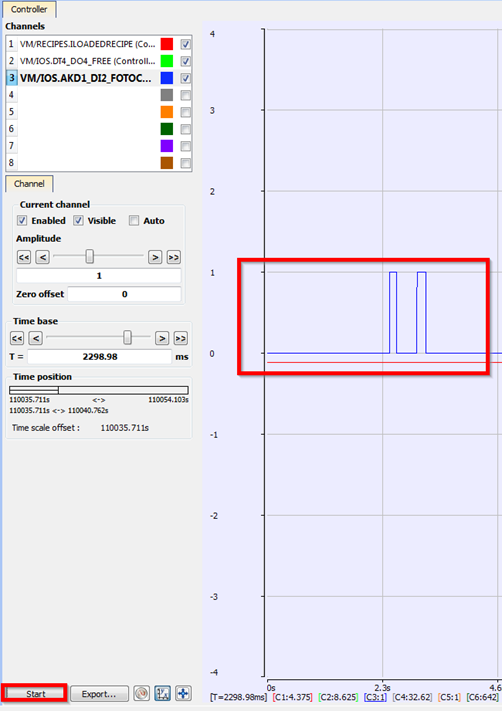Click orange color swatch of channel 5
This screenshot has width=502, height=711.
167,112
